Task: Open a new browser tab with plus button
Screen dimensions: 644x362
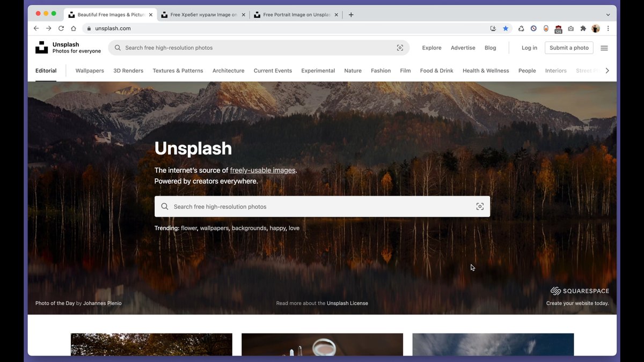Action: (351, 15)
